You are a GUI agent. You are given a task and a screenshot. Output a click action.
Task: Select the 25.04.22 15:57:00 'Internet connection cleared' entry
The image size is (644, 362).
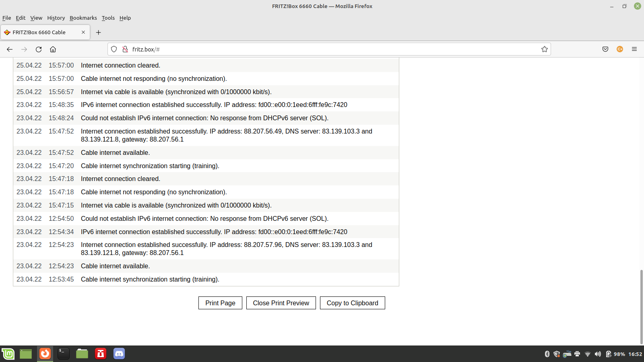(206, 65)
